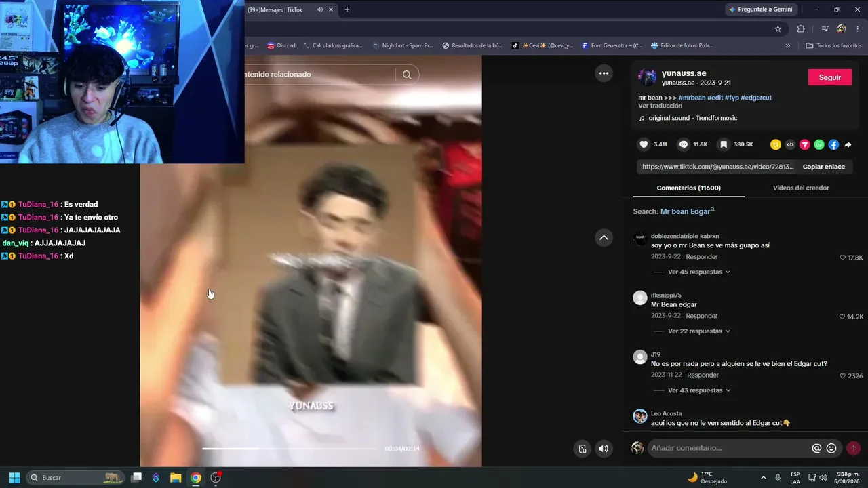Show hidden system tray icons

pos(764,477)
